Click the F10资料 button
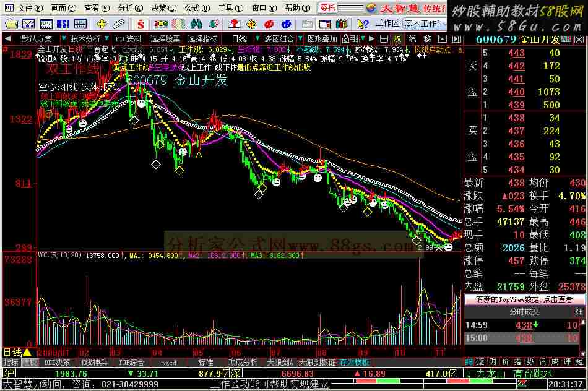Screen dimensions: 588x391 128,38
